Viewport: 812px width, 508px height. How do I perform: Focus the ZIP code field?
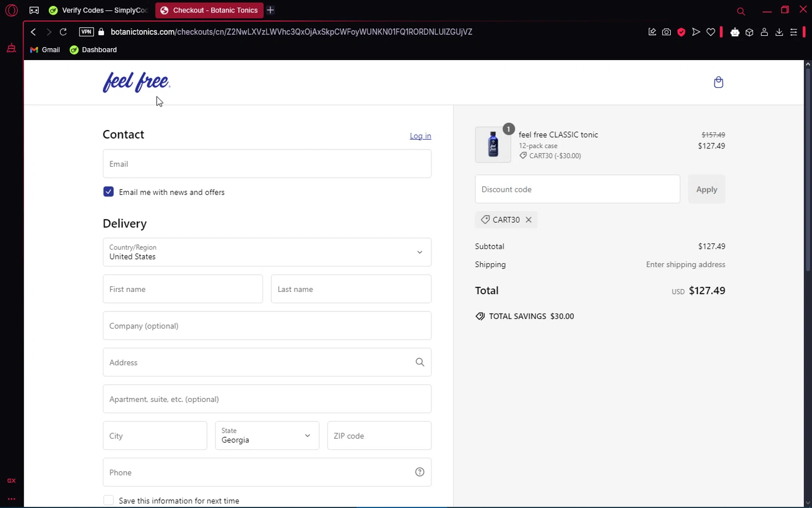(379, 435)
